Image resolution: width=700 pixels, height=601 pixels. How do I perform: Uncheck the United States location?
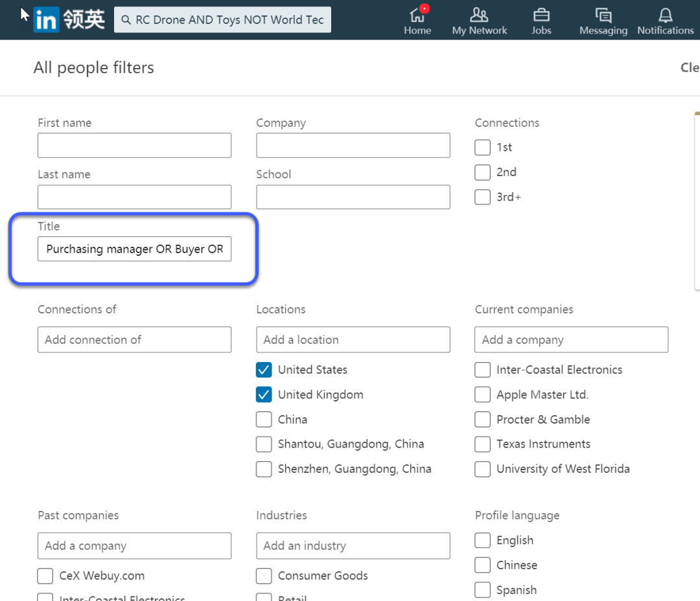[x=264, y=370]
